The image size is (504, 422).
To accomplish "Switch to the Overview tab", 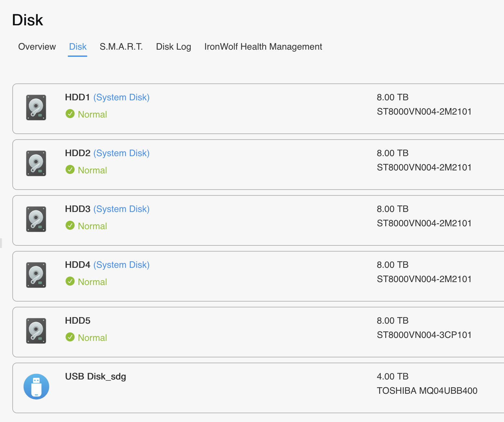I will 37,47.
